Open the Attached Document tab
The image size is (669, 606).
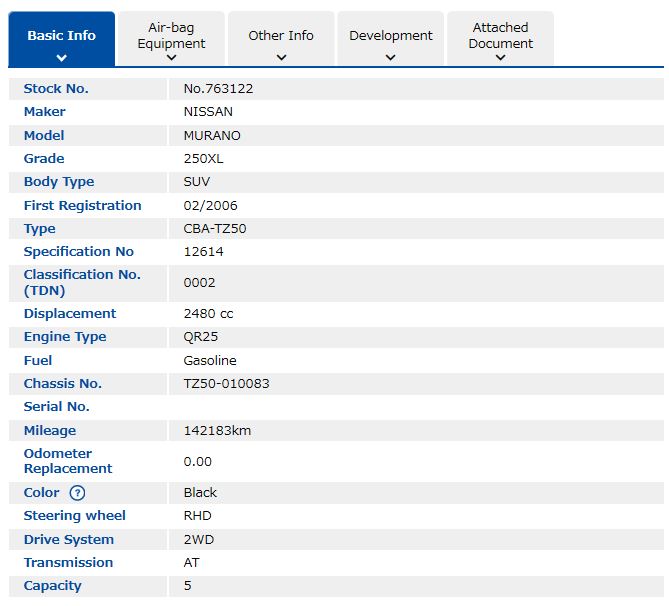[x=500, y=35]
